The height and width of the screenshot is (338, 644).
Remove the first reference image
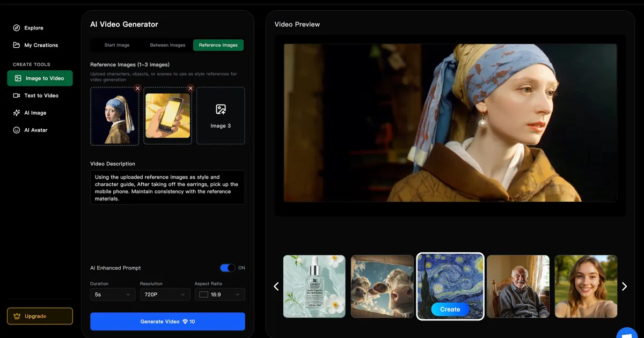(137, 88)
